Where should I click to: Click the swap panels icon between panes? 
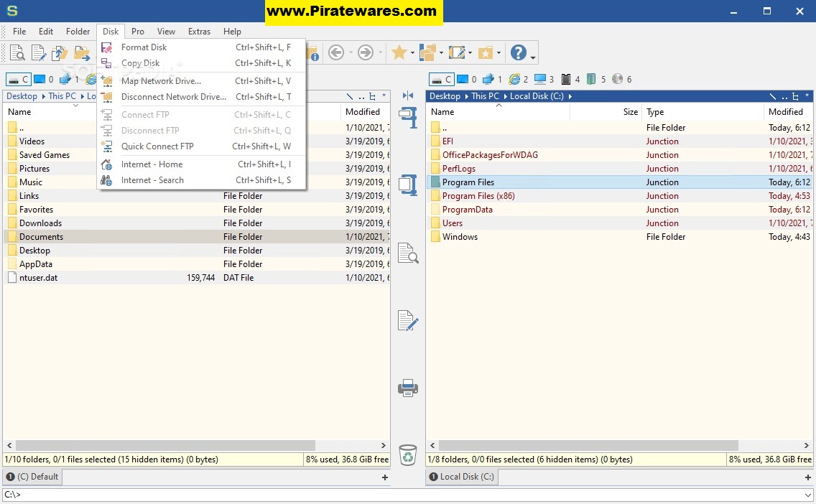[408, 95]
